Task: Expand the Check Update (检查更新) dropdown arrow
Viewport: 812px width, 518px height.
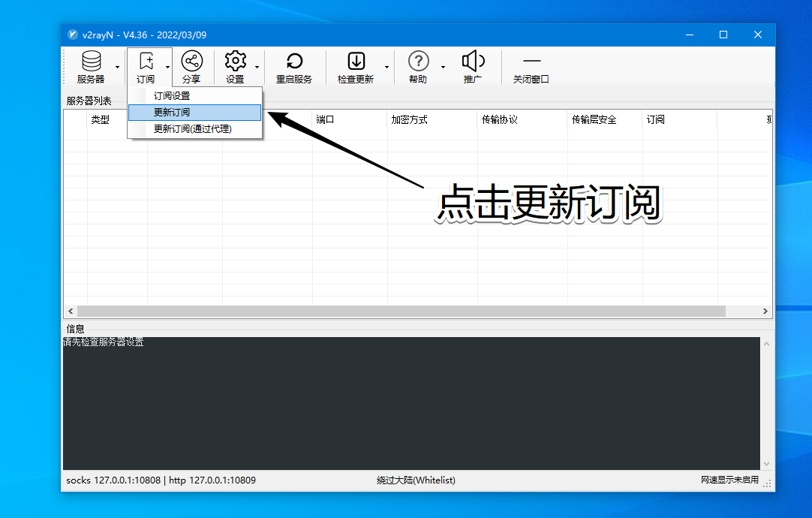Action: 387,67
